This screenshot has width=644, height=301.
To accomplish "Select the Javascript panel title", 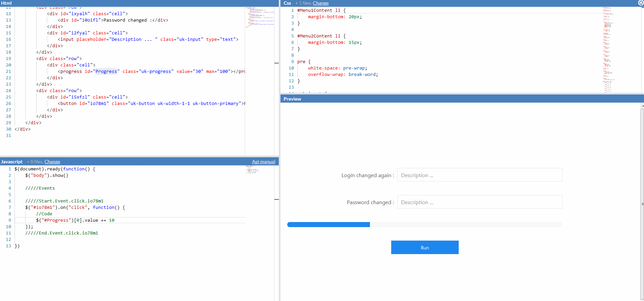I will coord(12,162).
